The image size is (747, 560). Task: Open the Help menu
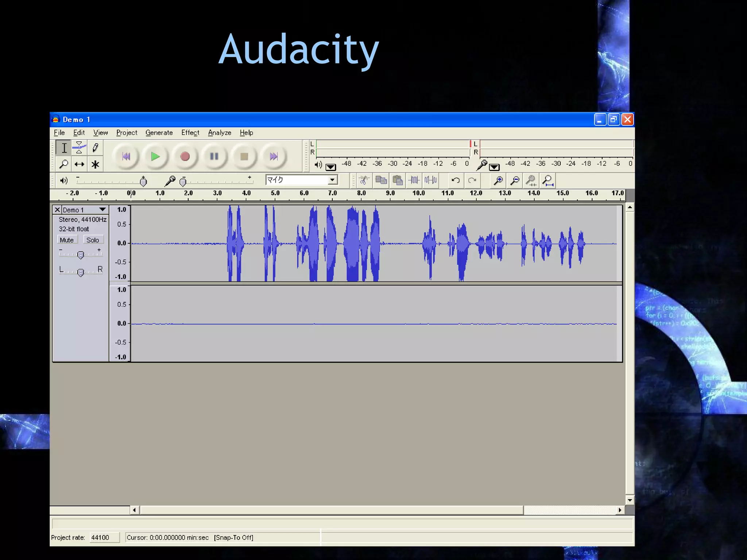click(x=246, y=133)
